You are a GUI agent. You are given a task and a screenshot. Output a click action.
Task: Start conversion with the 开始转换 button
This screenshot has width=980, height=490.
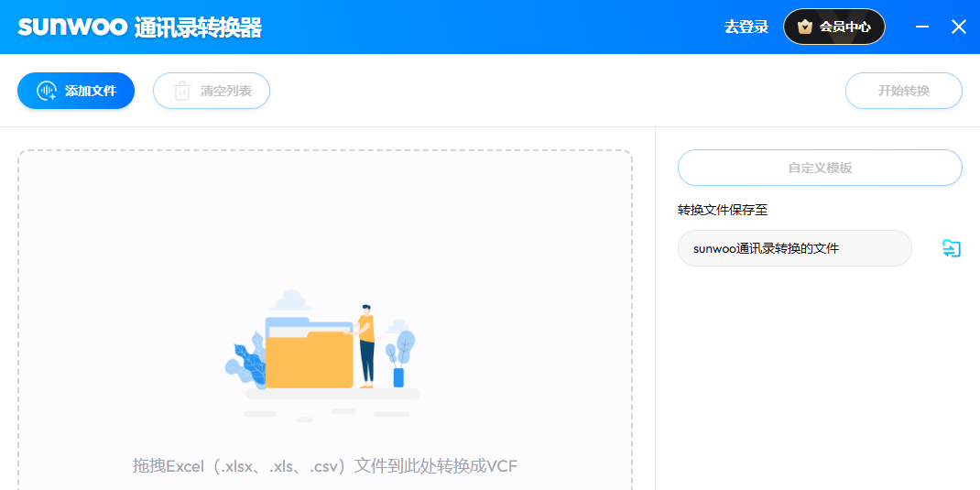(903, 91)
